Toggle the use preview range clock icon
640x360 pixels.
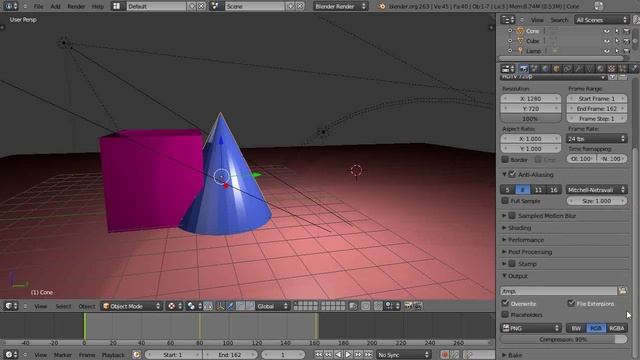[x=137, y=355]
